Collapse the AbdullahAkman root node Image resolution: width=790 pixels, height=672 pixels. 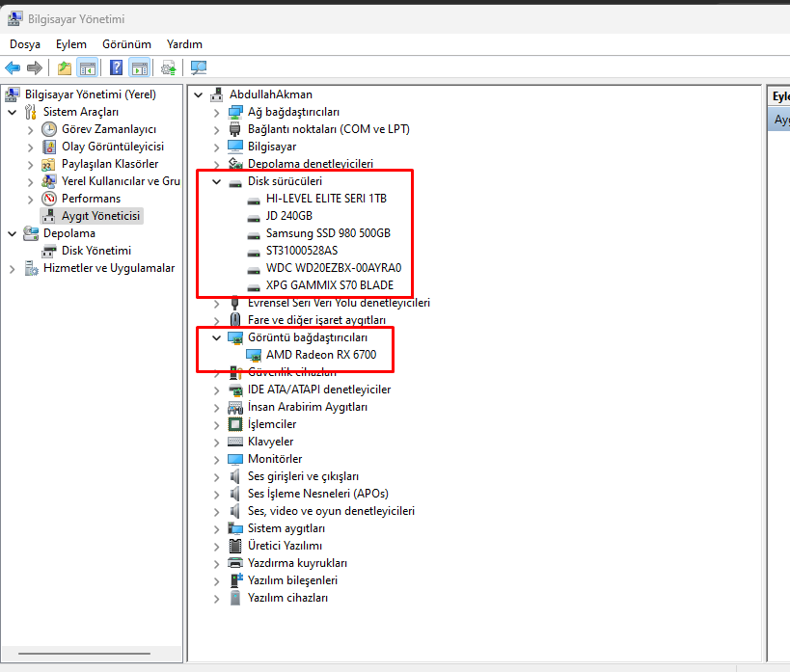(199, 94)
